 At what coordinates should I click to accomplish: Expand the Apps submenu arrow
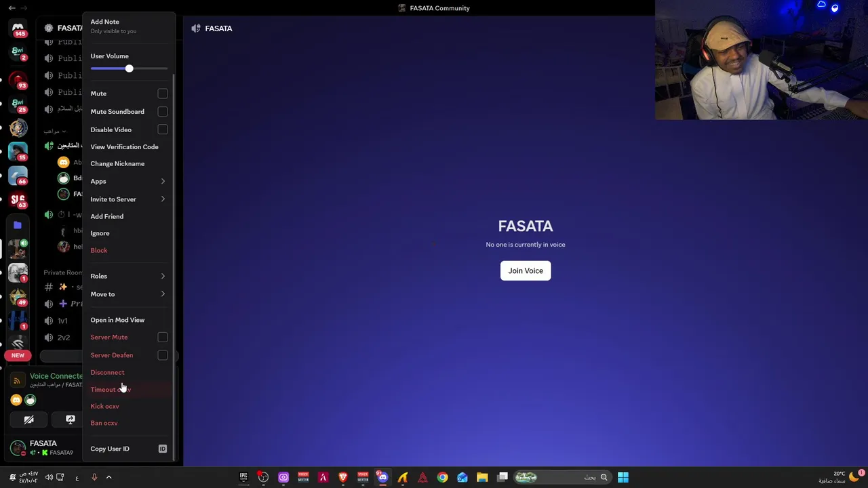point(163,181)
